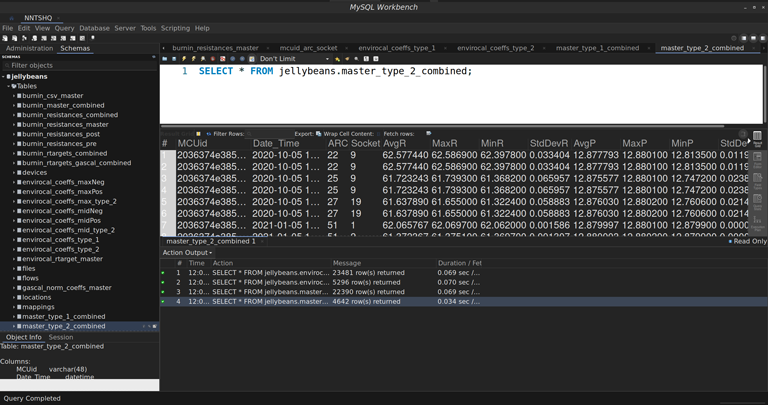Open the Query menu
The image size is (768, 405).
[x=64, y=28]
